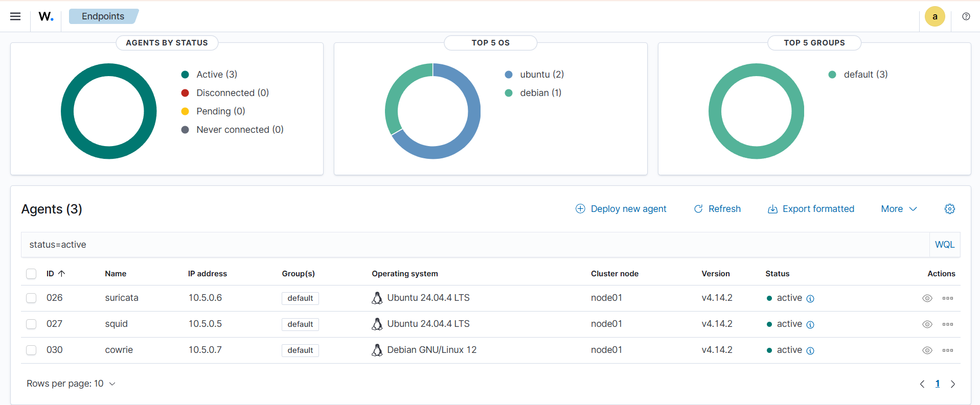The image size is (980, 405).
Task: Open more actions for agent suricata
Action: tap(947, 298)
